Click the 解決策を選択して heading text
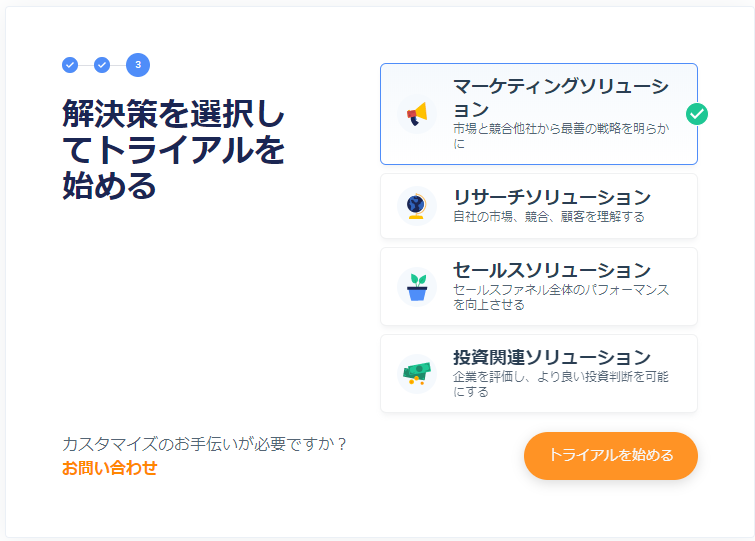The image size is (755, 541). pyautogui.click(x=173, y=149)
